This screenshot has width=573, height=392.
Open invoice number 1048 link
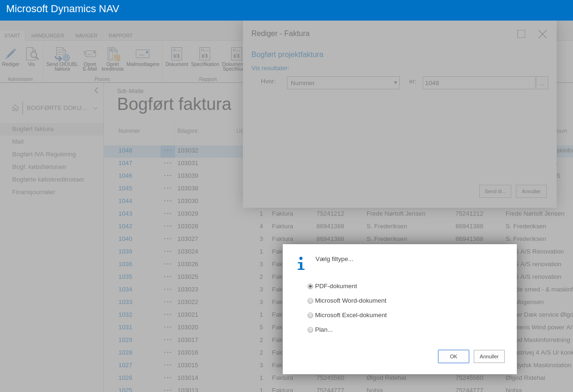[125, 150]
